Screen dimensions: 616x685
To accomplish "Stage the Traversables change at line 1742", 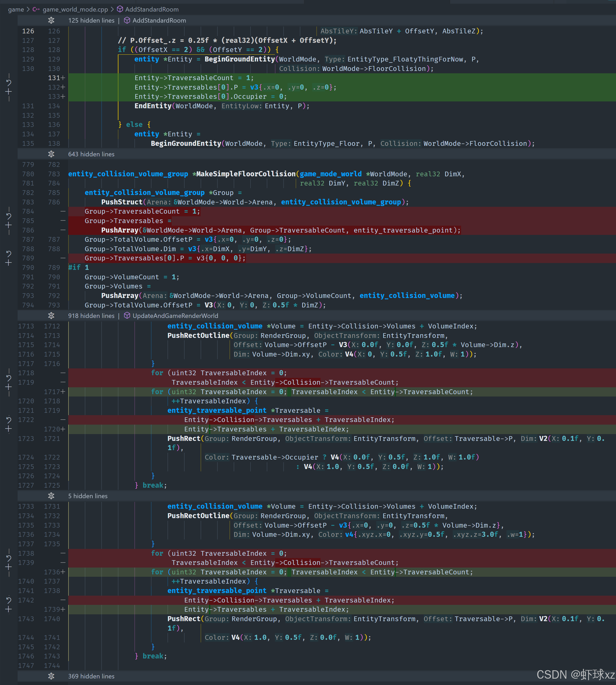I will [x=9, y=609].
